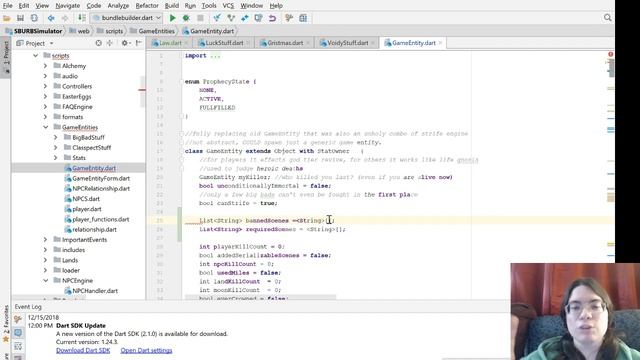Click the purple Revert arrow icon
This screenshot has height=360, width=640.
[272, 18]
